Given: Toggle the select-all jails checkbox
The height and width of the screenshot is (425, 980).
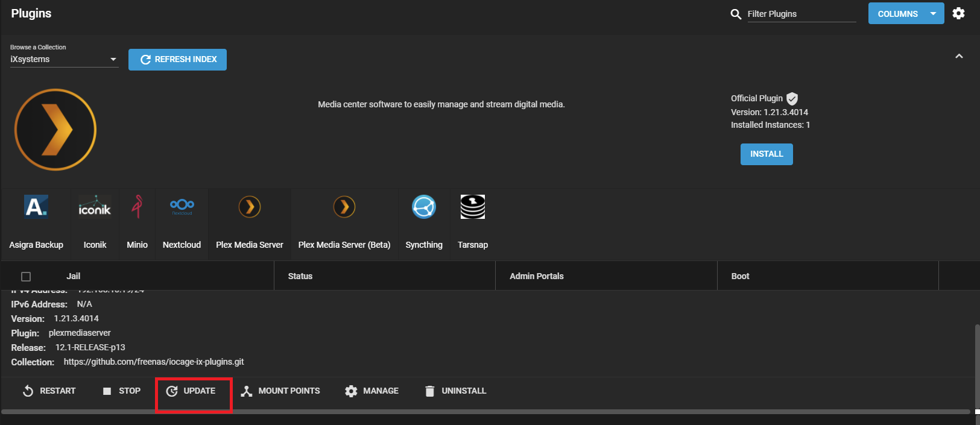Looking at the screenshot, I should coord(26,277).
